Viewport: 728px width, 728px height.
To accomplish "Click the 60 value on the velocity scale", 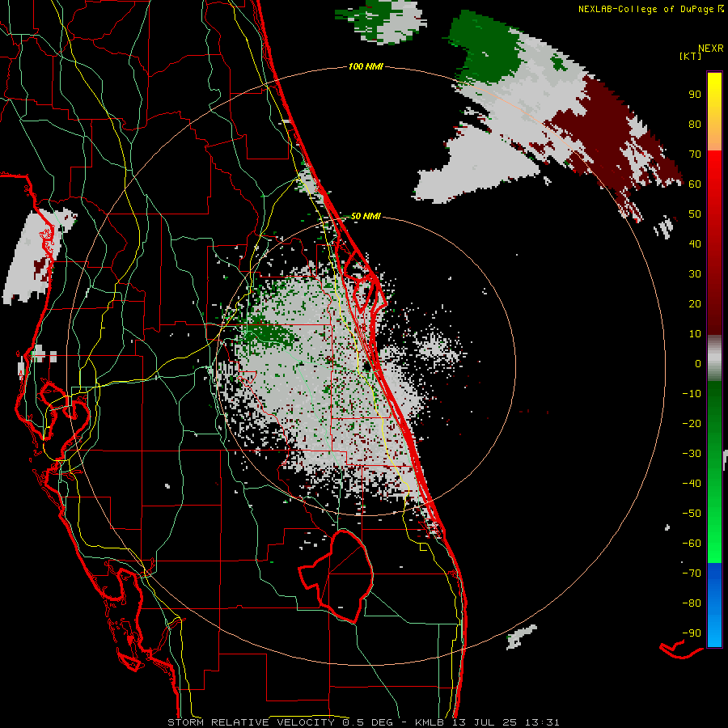I will click(695, 184).
